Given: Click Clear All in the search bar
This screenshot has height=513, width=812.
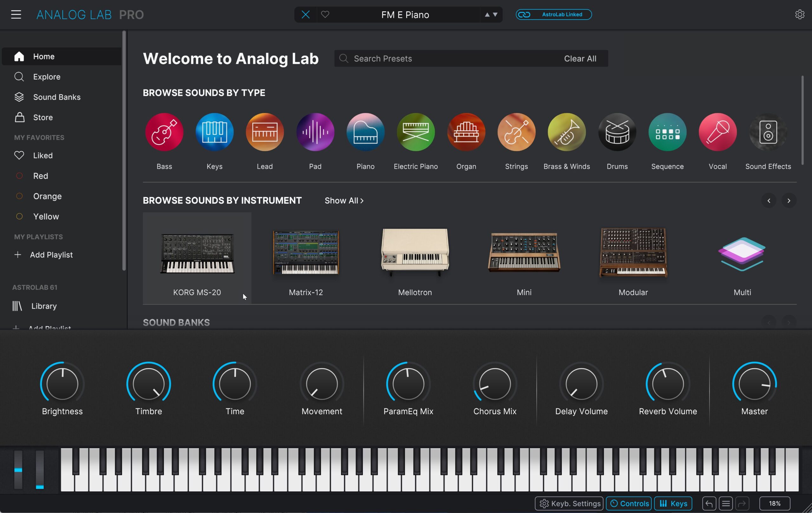Looking at the screenshot, I should (x=580, y=58).
